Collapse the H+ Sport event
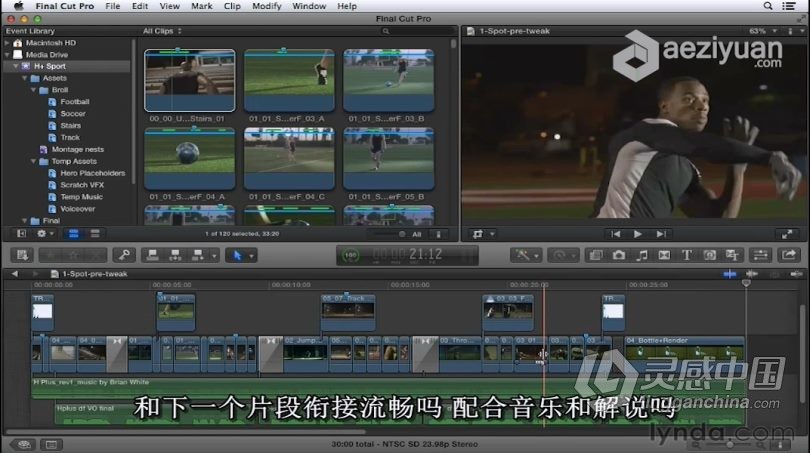Screen dimensions: 810x453 click(15, 66)
